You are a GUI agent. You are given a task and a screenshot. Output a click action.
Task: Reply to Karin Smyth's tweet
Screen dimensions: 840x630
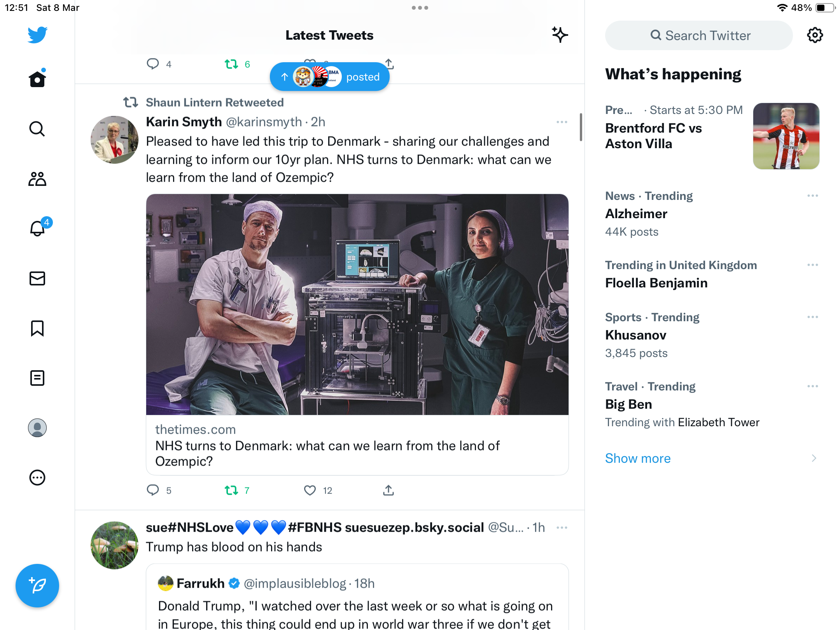[x=153, y=490]
